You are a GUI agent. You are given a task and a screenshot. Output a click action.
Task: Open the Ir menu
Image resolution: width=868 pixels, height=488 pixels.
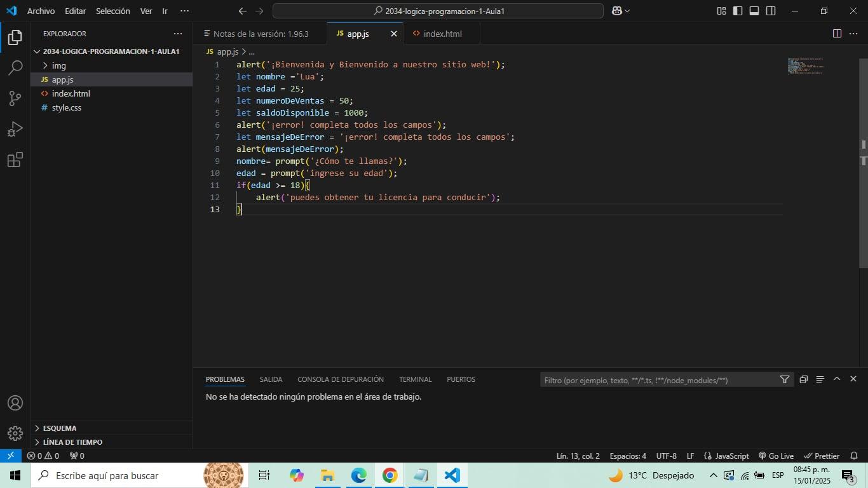click(165, 11)
